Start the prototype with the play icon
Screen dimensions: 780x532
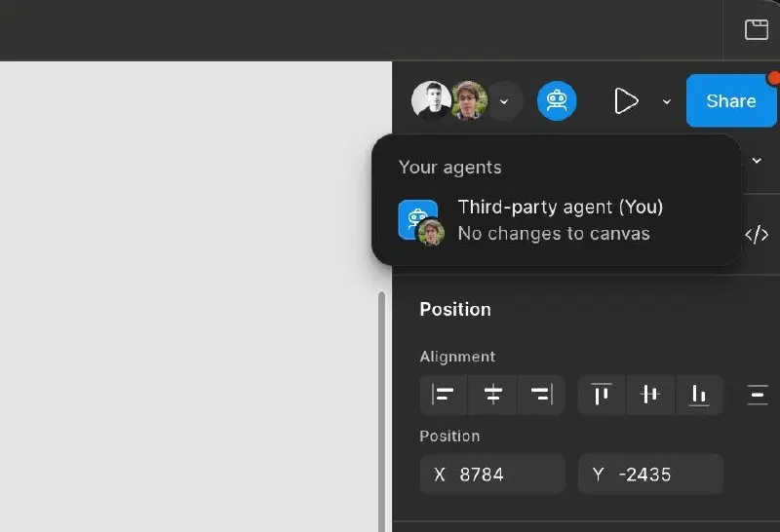click(x=626, y=101)
